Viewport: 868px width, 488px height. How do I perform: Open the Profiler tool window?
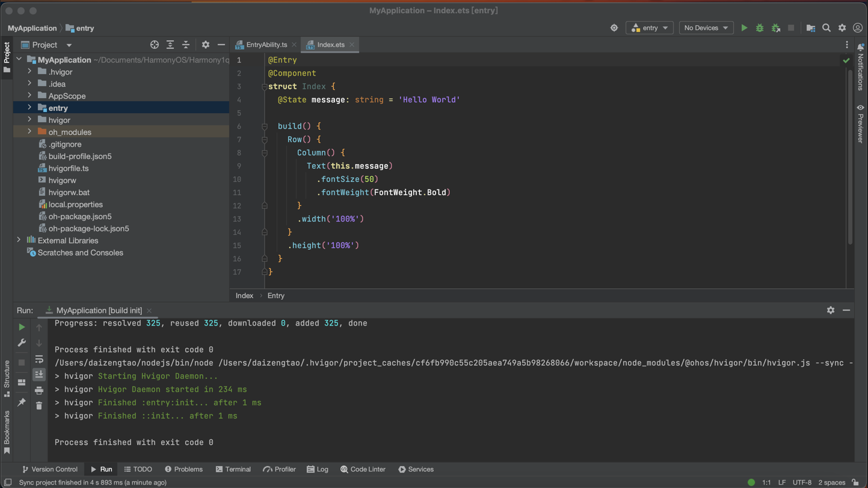tap(279, 469)
